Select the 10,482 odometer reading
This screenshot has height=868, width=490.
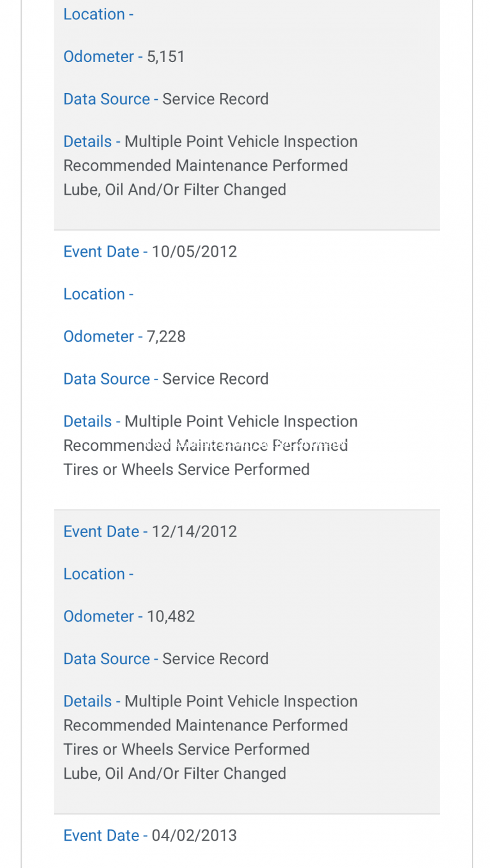(x=171, y=616)
